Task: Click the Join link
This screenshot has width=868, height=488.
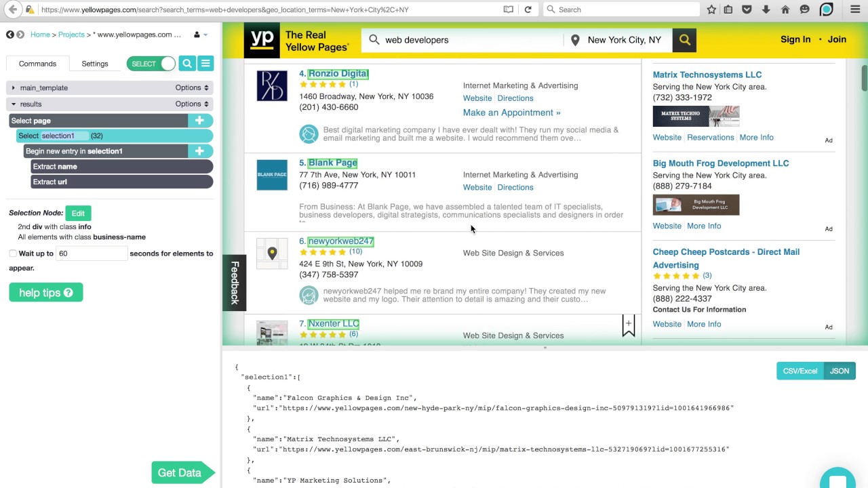Action: [x=837, y=39]
